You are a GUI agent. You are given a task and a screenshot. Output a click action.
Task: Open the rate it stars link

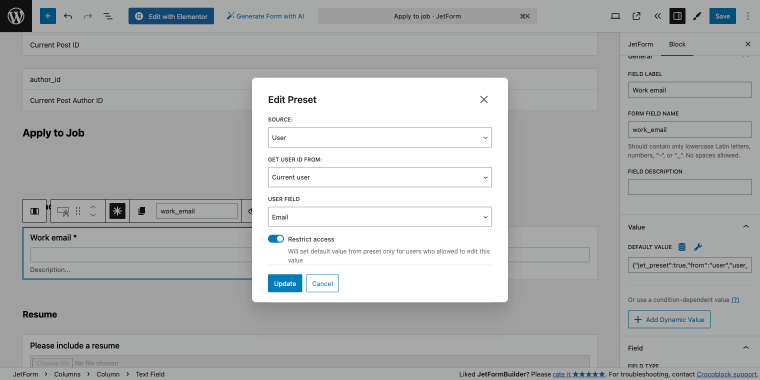pyautogui.click(x=579, y=374)
